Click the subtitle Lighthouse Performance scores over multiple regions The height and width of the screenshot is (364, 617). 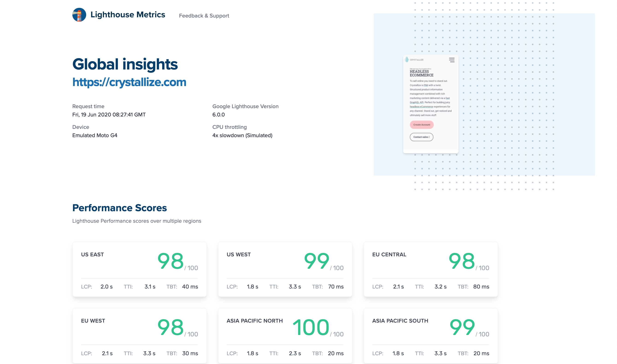137,221
